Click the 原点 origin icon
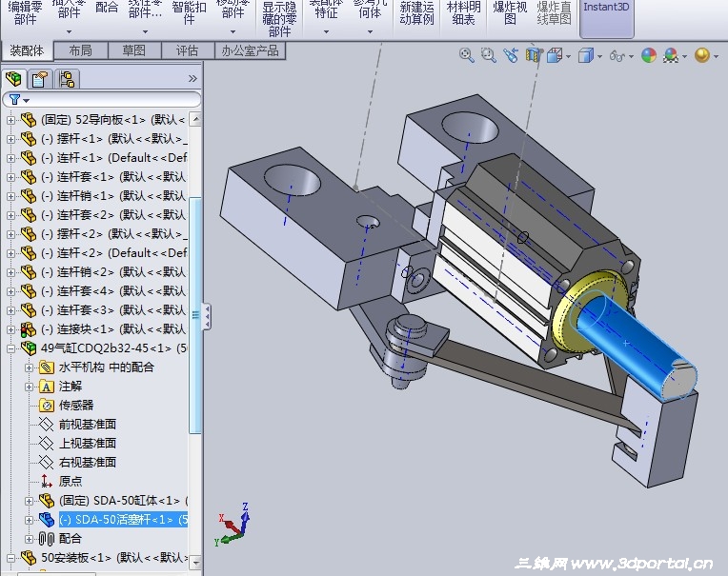This screenshot has height=576, width=728. click(46, 481)
